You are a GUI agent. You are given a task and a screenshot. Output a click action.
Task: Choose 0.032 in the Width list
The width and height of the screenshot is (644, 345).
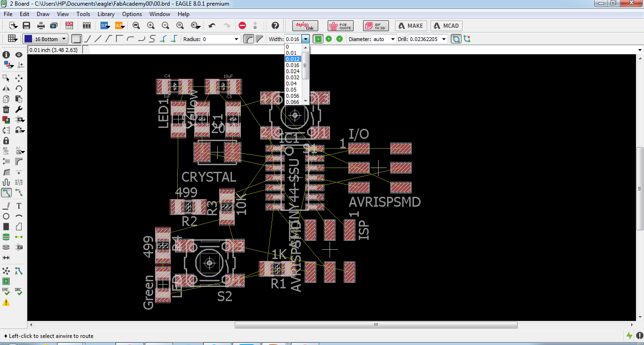293,77
